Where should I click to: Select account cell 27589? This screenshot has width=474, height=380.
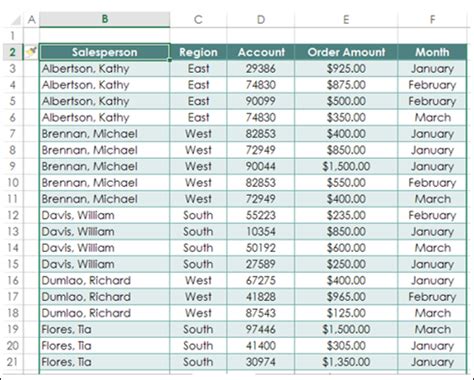[x=261, y=264]
